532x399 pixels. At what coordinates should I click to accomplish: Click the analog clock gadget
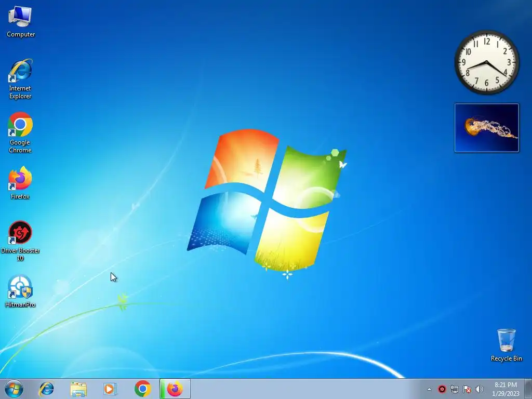486,62
